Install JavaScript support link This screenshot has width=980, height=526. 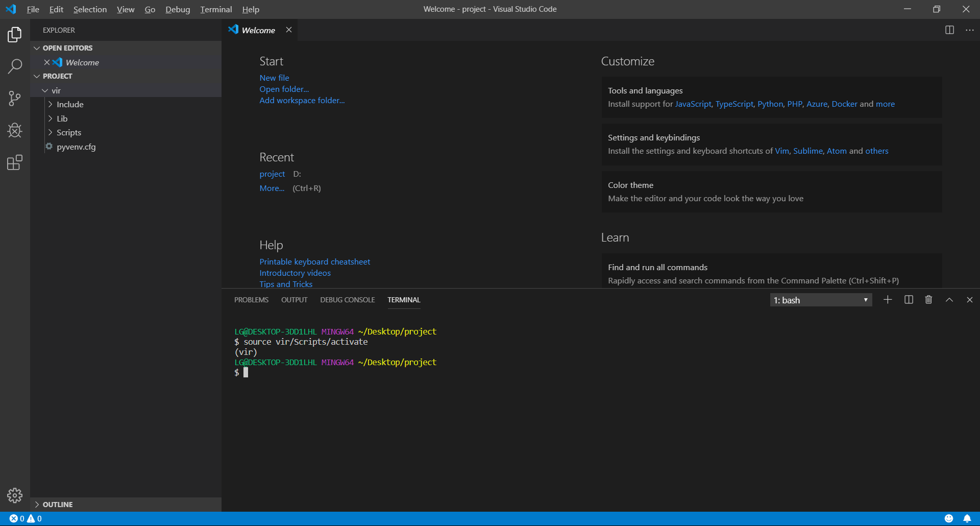pyautogui.click(x=693, y=104)
